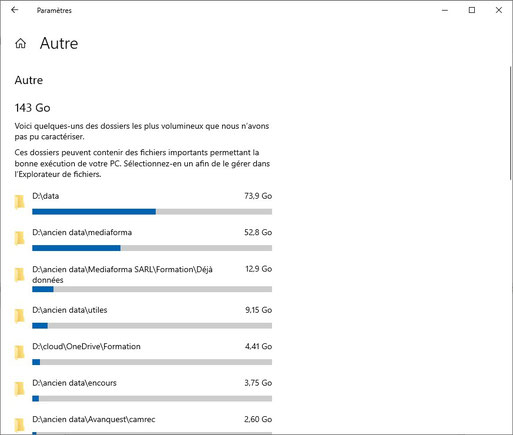Click folder icon for D:\ancien data\utiles

(19, 316)
